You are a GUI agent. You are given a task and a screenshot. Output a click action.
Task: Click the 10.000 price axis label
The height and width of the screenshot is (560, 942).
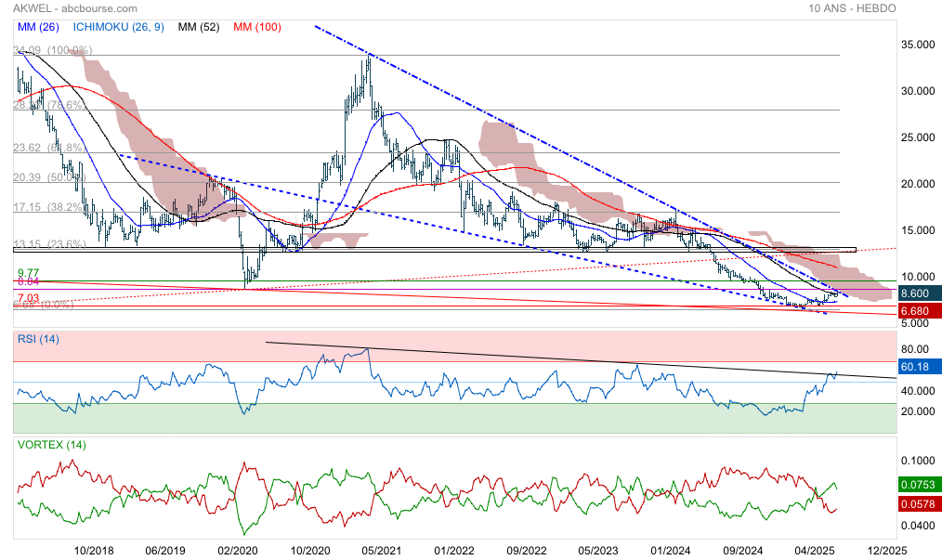coord(918,277)
